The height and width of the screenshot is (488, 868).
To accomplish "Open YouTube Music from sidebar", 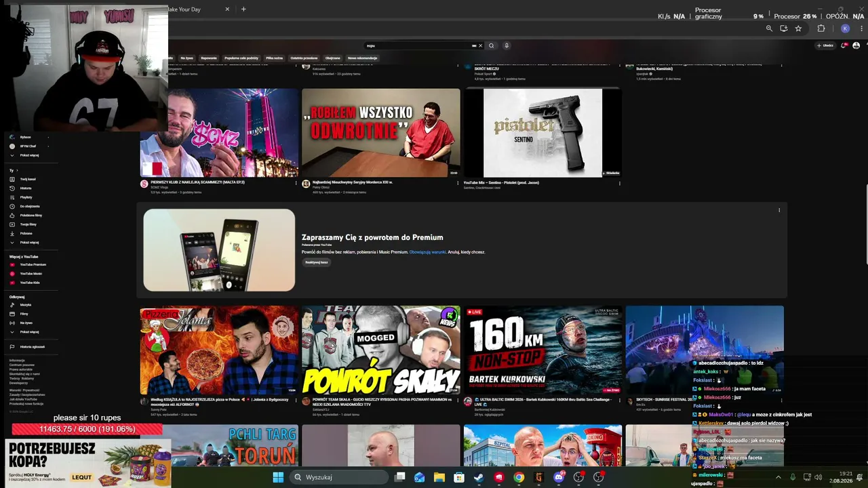I will pyautogui.click(x=31, y=273).
